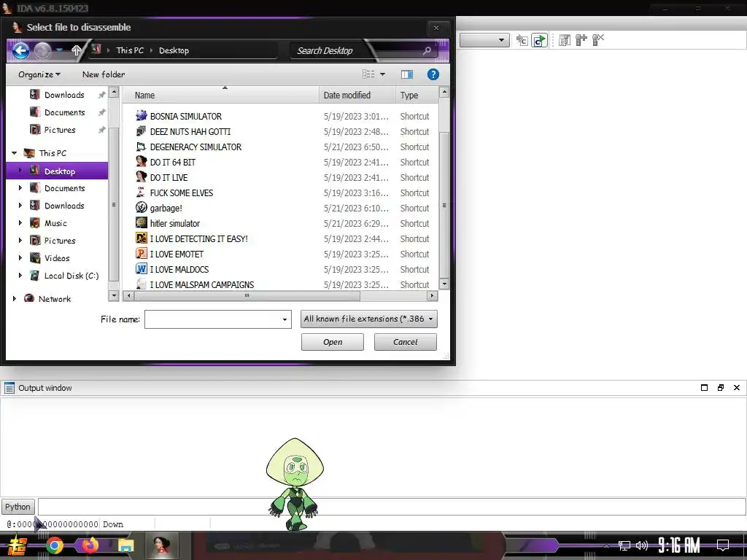The image size is (747, 560).
Task: Go back with the blue Back arrow
Action: pos(21,50)
